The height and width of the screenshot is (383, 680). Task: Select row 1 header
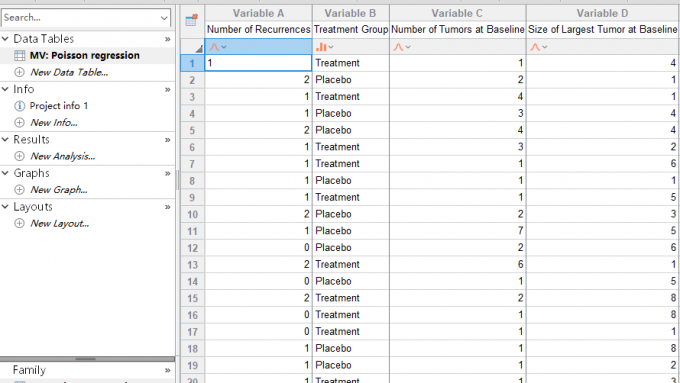pyautogui.click(x=192, y=63)
